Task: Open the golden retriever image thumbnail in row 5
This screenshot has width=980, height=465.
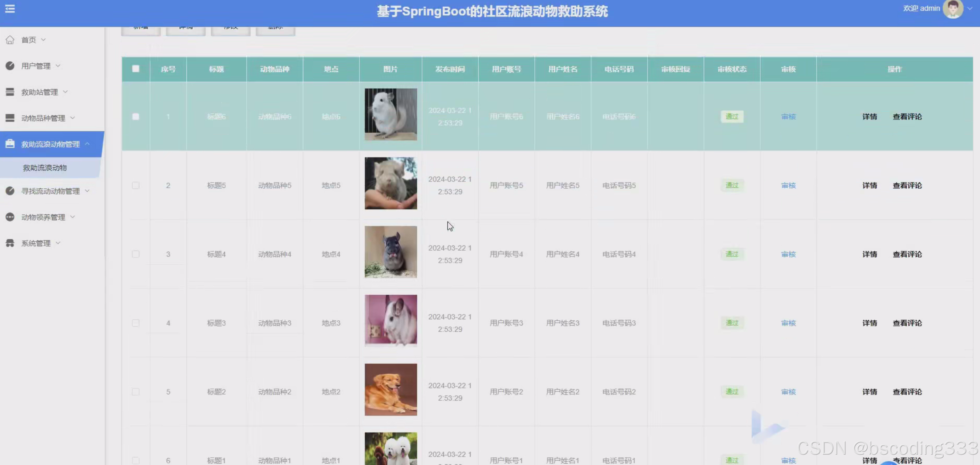Action: (x=391, y=389)
